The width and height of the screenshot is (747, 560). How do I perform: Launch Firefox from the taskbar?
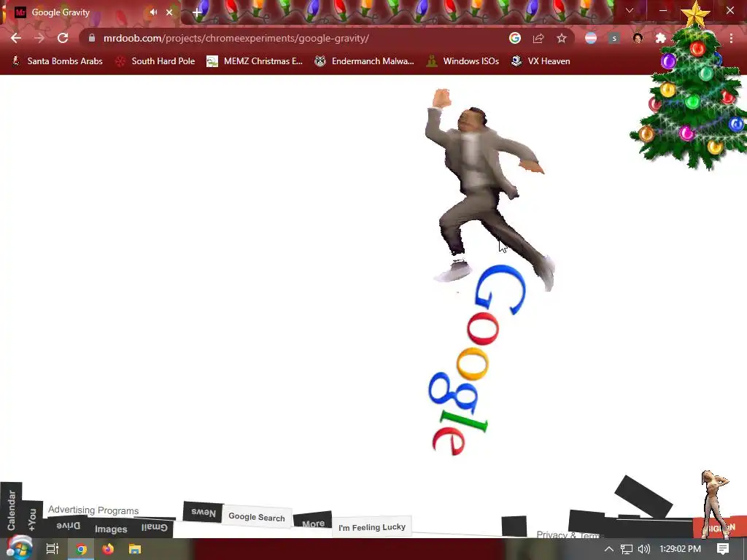(108, 549)
